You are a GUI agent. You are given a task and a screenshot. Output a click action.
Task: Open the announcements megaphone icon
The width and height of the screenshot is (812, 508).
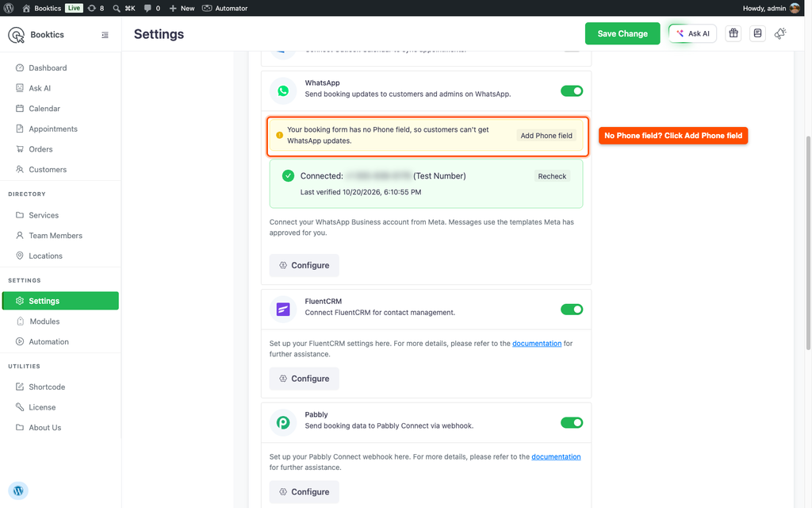coord(780,33)
